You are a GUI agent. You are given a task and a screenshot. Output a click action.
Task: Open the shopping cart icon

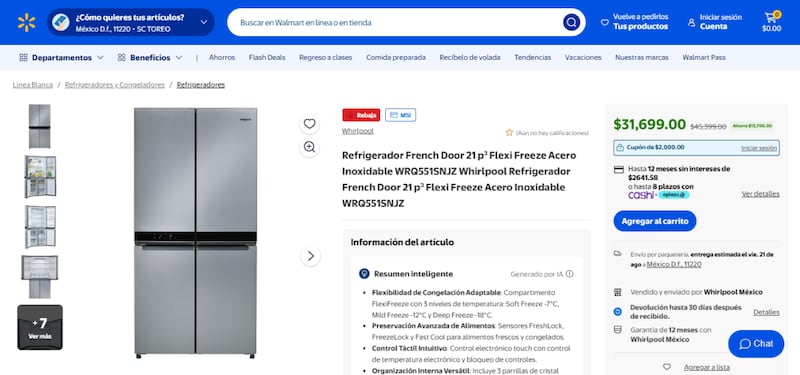coord(771,22)
